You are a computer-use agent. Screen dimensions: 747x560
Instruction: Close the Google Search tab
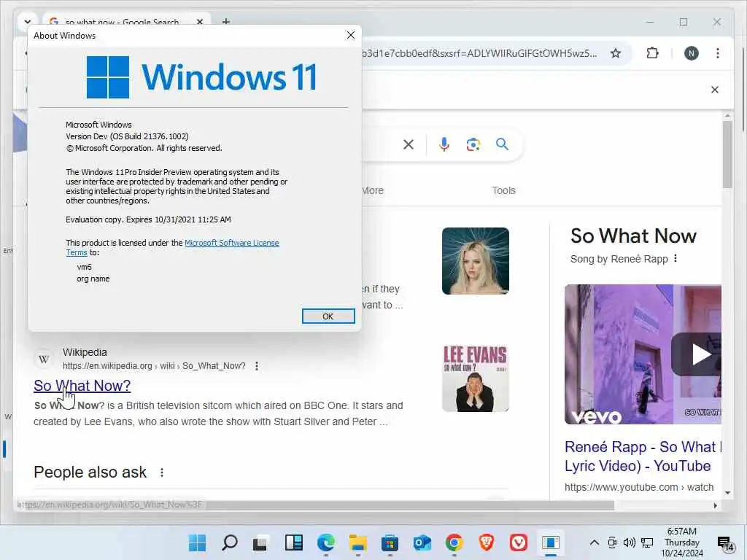[x=200, y=22]
